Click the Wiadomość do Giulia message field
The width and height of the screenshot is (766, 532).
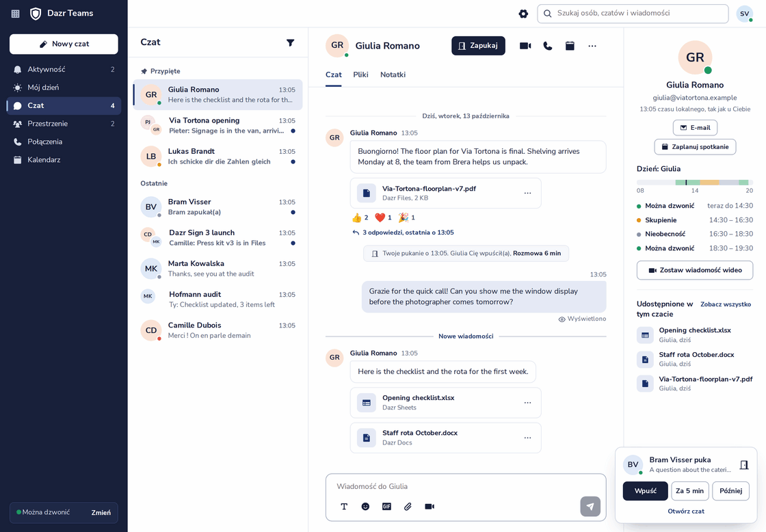click(x=466, y=487)
